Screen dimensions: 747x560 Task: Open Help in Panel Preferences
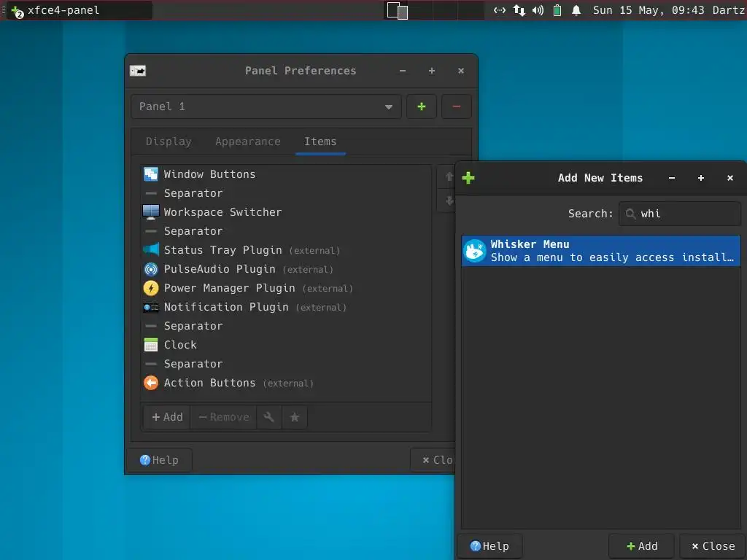[x=159, y=460]
